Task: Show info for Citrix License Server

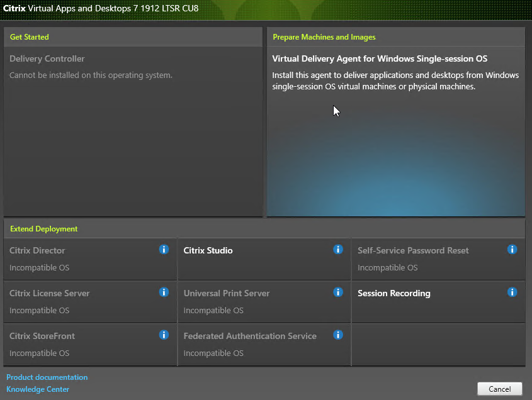Action: pos(164,292)
